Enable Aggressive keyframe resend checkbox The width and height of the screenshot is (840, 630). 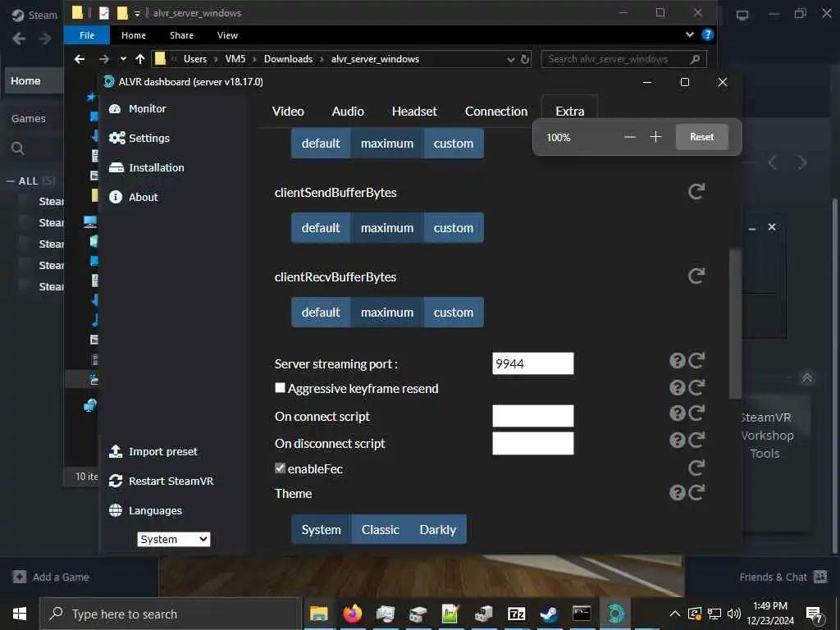point(280,387)
